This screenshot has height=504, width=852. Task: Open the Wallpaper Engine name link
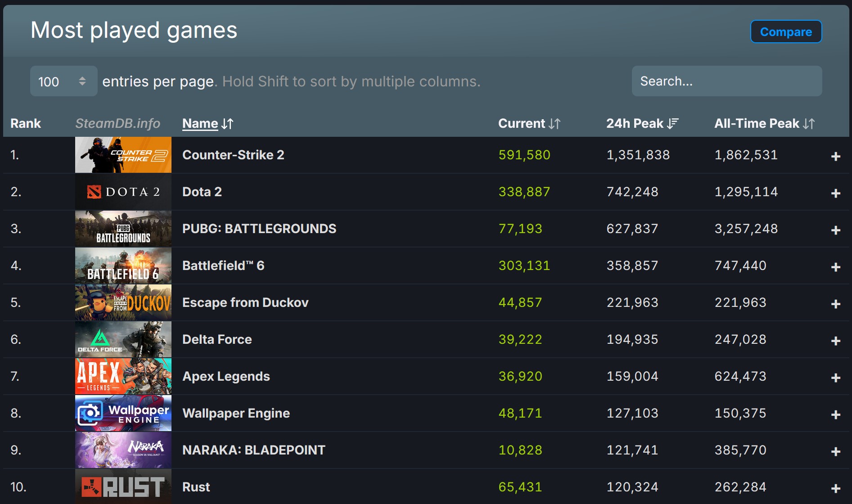tap(236, 413)
